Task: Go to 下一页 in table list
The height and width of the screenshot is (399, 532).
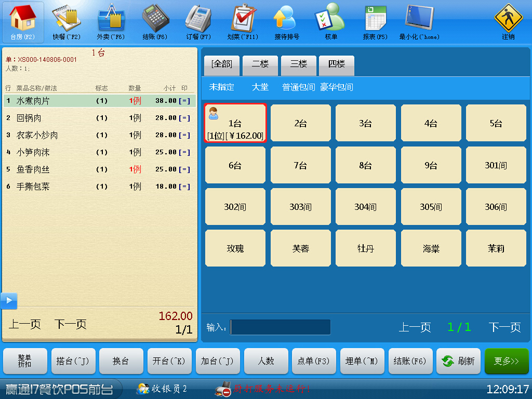Action: [504, 327]
